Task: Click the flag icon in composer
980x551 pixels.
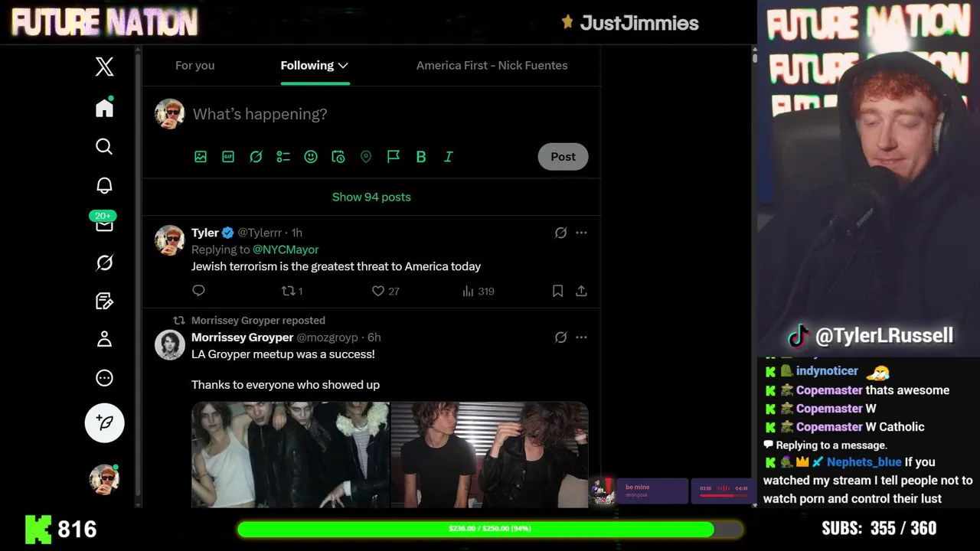Action: pos(394,156)
